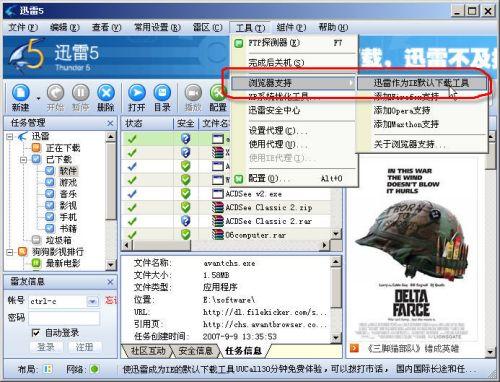The image size is (500, 382).
Task: Click the 密码 password field
Action: tap(64, 318)
